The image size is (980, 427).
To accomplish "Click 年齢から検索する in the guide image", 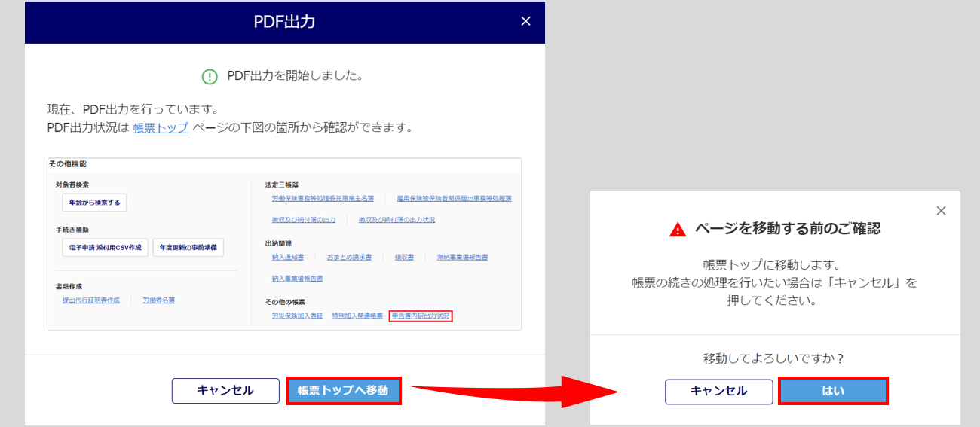I will point(95,203).
